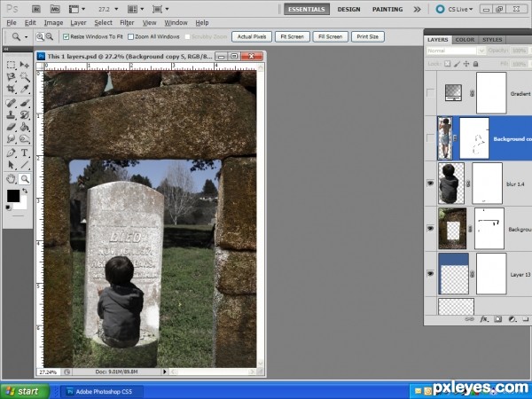Image resolution: width=532 pixels, height=399 pixels.
Task: Lock all padlock icon
Action: pyautogui.click(x=475, y=64)
